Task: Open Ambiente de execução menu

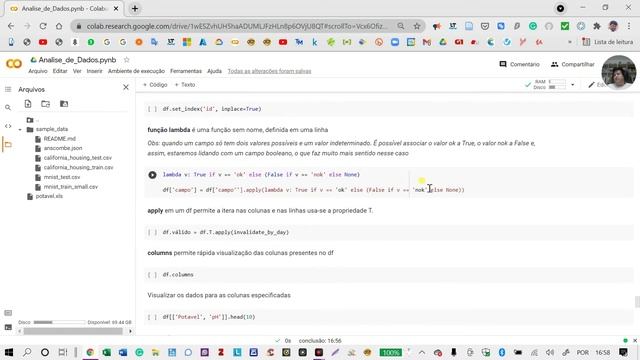Action: [136, 71]
